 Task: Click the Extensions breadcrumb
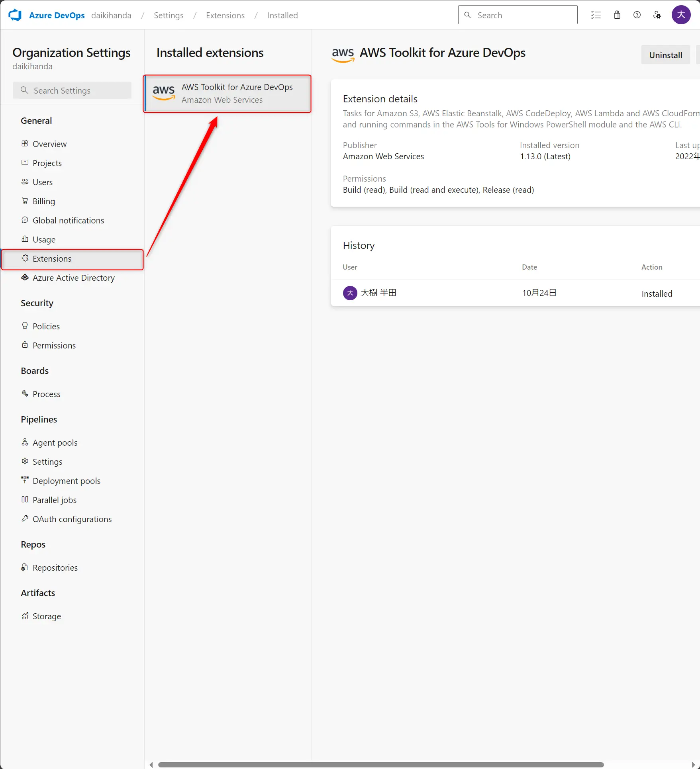225,15
